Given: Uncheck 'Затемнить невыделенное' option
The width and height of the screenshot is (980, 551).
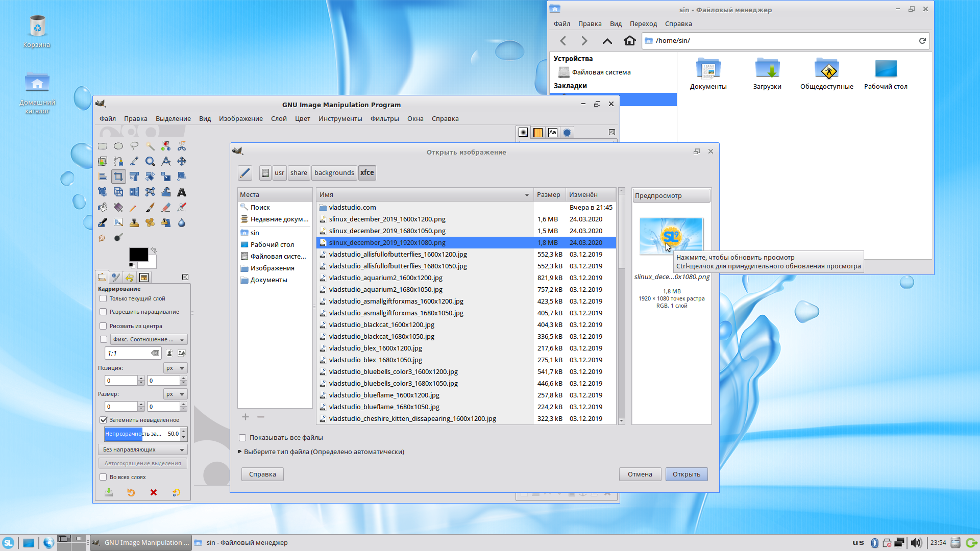Looking at the screenshot, I should click(104, 420).
